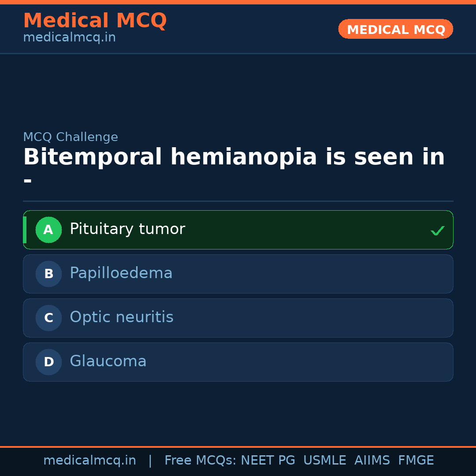
Task: Choose the Papilloedema answer option
Action: pyautogui.click(x=121, y=273)
